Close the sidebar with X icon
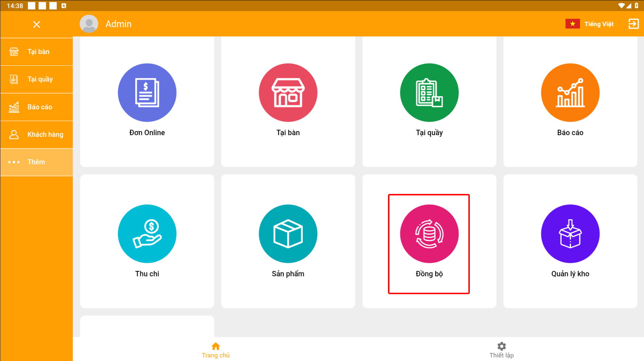The image size is (644, 361). 36,24
